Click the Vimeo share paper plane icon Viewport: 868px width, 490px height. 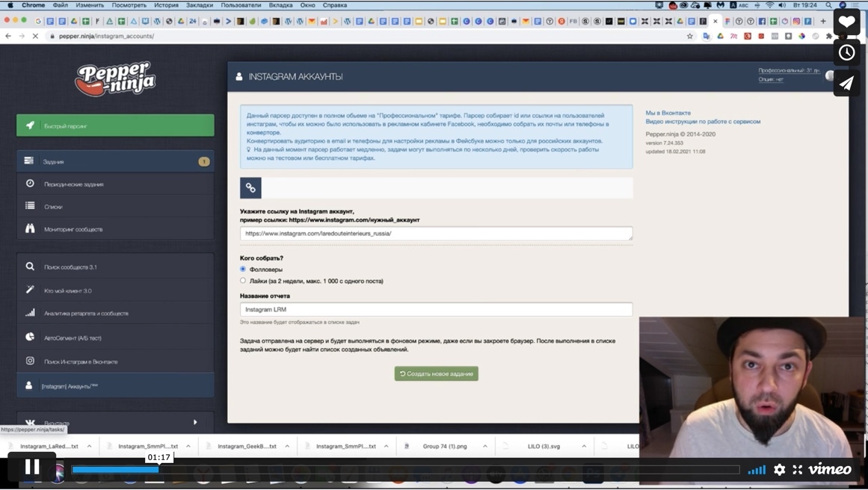click(846, 83)
